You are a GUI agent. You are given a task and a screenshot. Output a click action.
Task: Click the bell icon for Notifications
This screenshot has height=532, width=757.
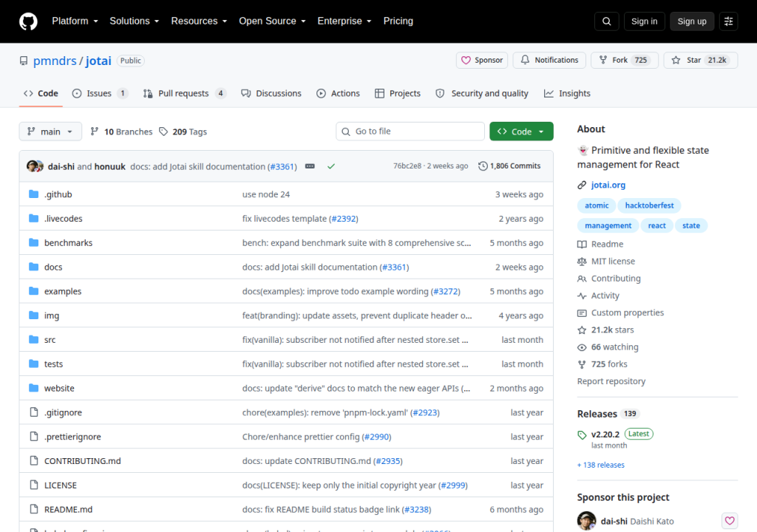coord(525,60)
